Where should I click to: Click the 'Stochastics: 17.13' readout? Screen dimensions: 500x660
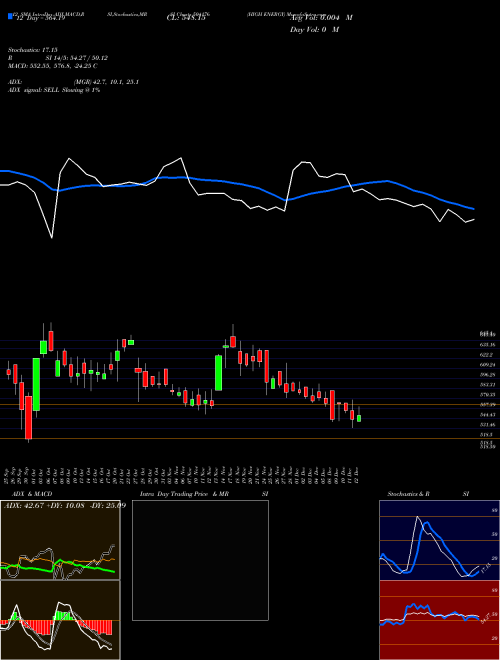tap(32, 50)
